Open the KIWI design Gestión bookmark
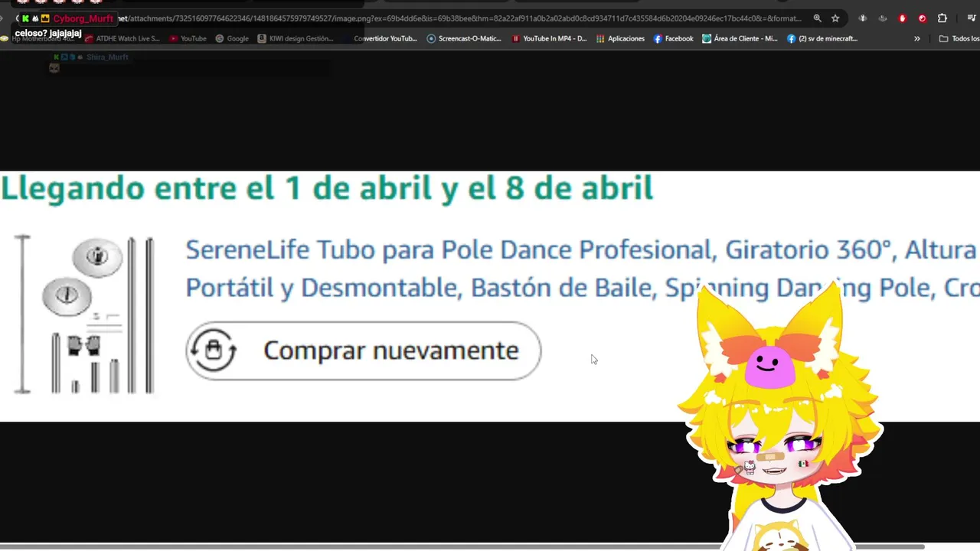 296,38
